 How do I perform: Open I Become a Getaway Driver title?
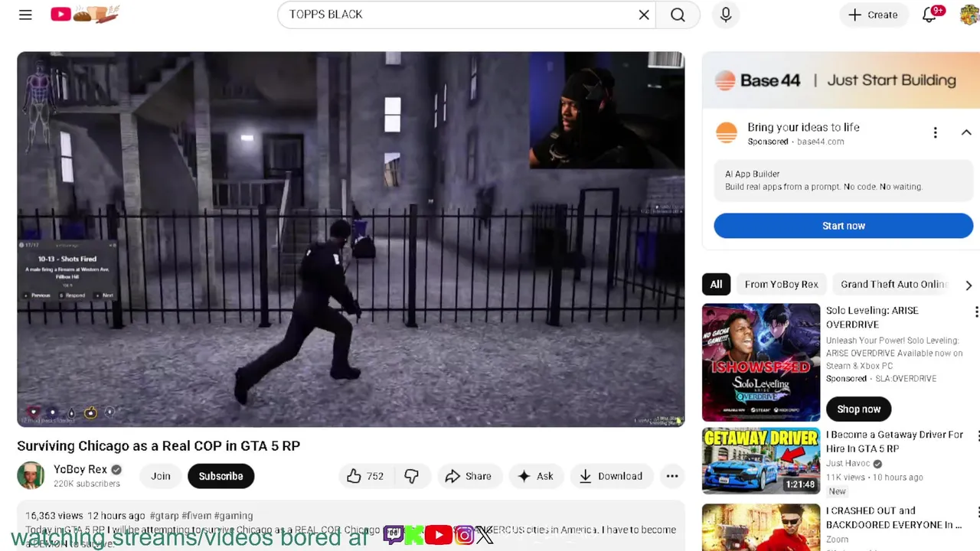894,442
